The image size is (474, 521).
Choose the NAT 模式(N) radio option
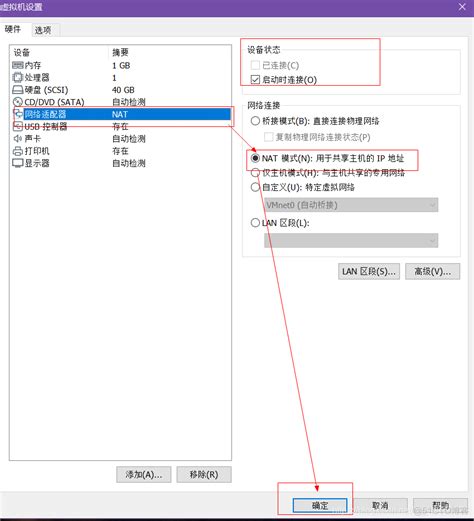tap(255, 158)
